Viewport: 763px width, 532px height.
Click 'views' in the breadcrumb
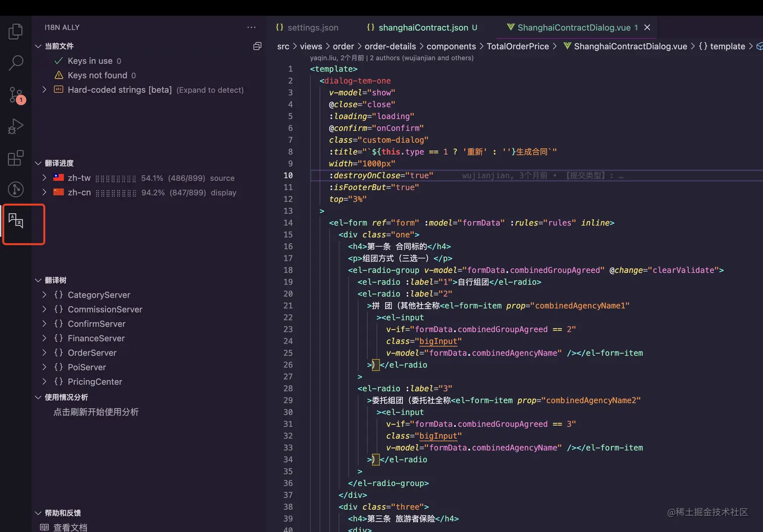click(311, 46)
